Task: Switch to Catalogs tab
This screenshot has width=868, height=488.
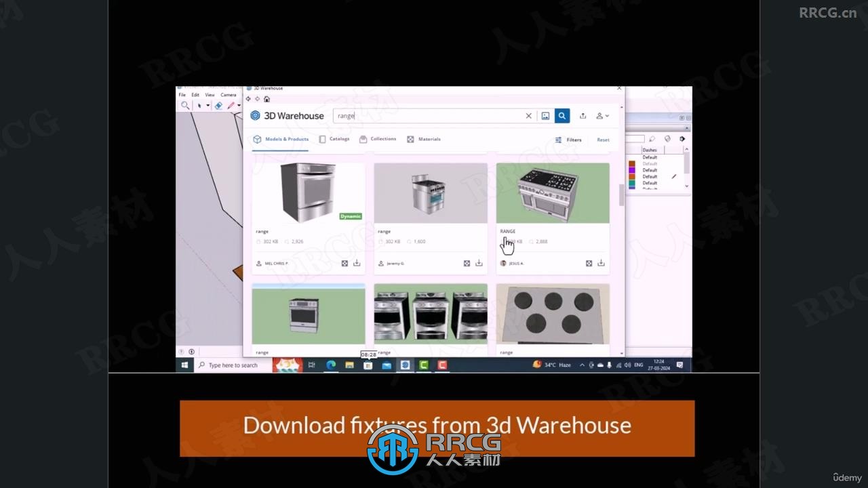Action: click(334, 139)
